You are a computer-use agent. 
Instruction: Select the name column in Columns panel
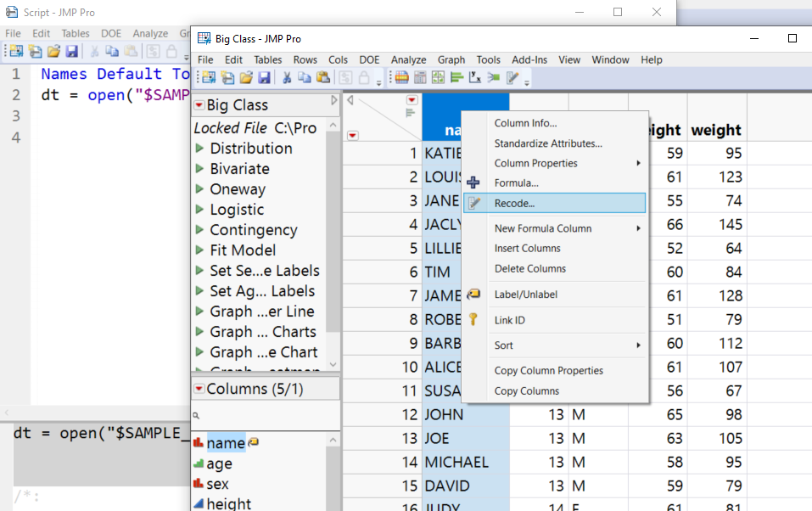(x=225, y=443)
